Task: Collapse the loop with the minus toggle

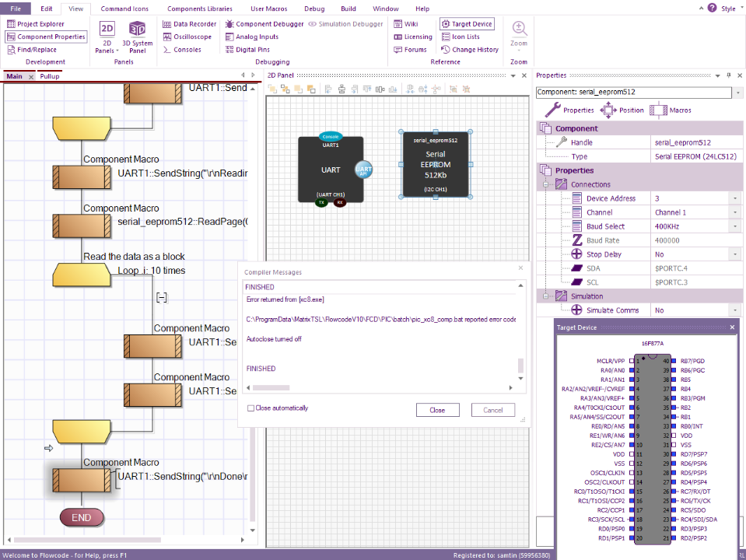Action: (x=162, y=298)
